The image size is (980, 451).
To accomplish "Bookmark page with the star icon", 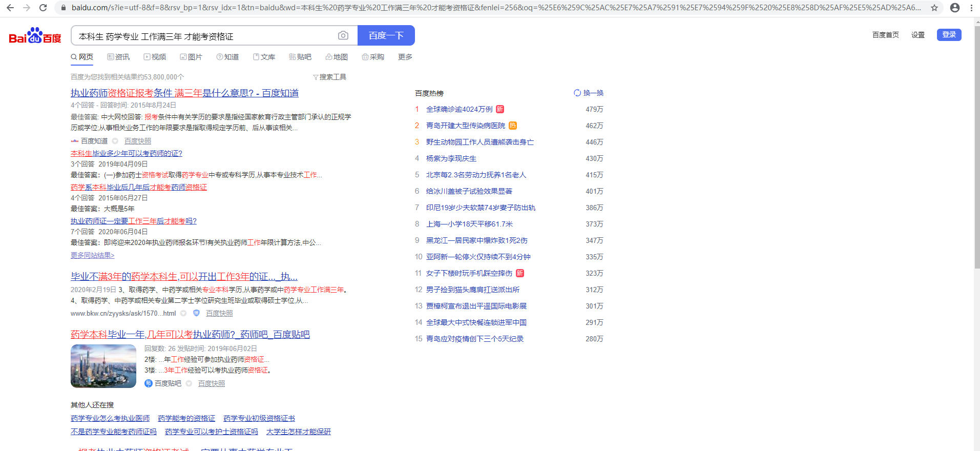I will pyautogui.click(x=934, y=8).
